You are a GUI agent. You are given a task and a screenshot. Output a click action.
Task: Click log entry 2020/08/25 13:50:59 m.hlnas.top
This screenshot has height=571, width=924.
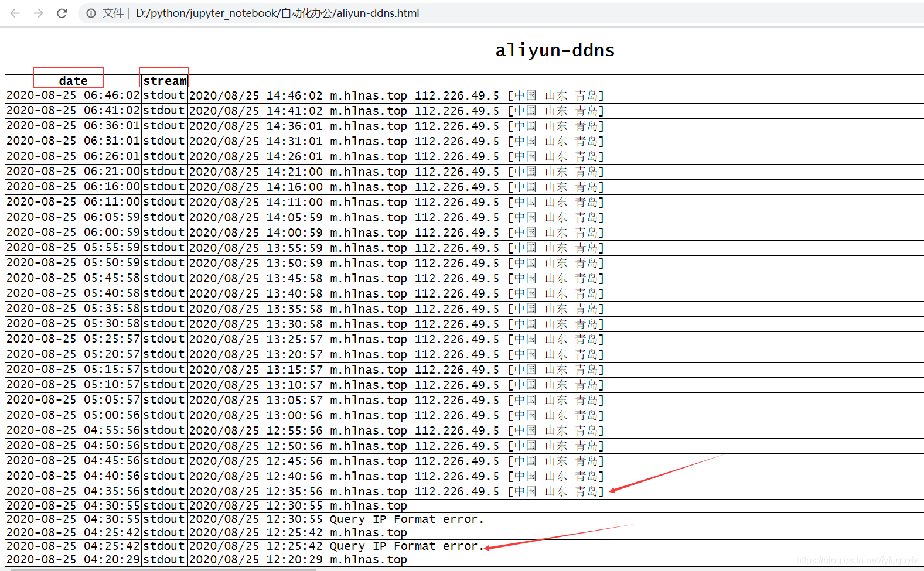396,263
